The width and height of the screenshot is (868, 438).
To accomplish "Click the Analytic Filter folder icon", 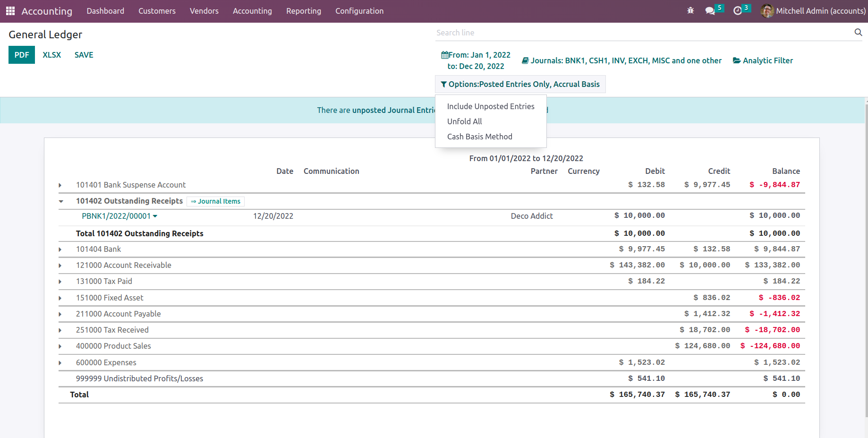I will [737, 60].
